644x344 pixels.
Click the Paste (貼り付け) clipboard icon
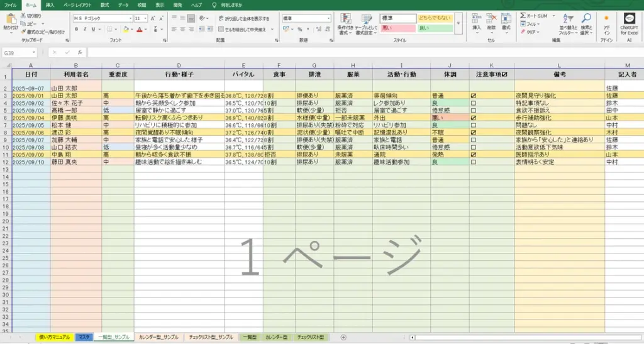pyautogui.click(x=11, y=19)
